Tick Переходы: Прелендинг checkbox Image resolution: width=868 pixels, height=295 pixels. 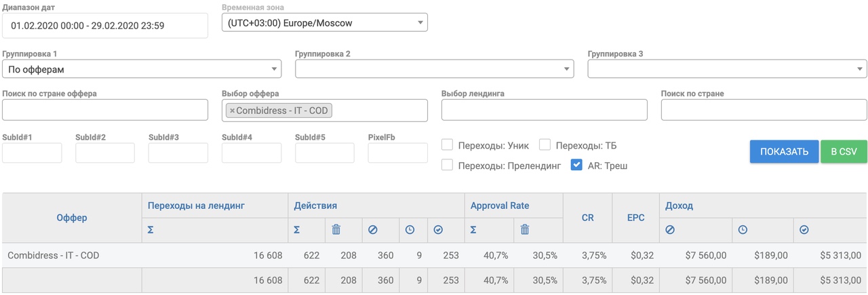[x=448, y=165]
